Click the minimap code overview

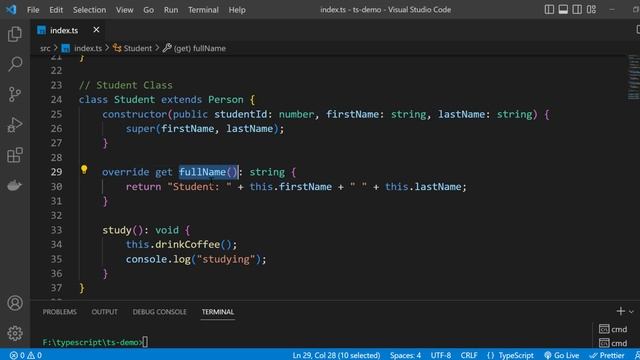tap(633, 78)
